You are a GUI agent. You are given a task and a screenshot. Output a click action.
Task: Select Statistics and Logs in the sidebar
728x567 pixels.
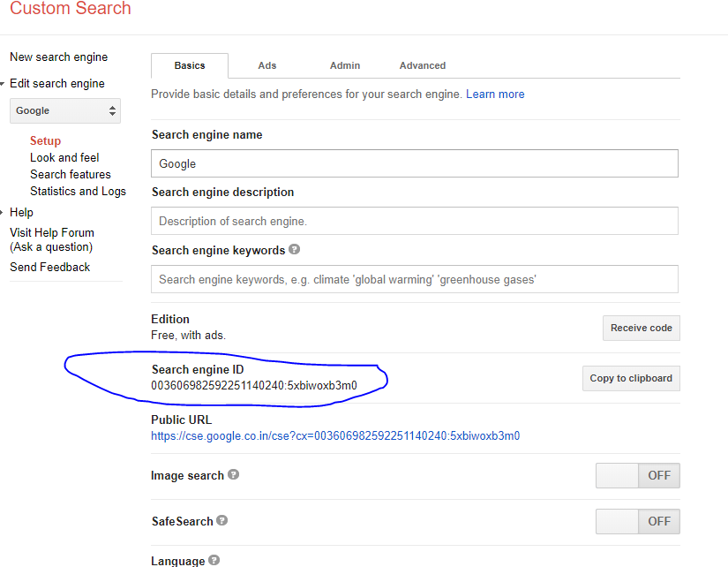(x=78, y=191)
